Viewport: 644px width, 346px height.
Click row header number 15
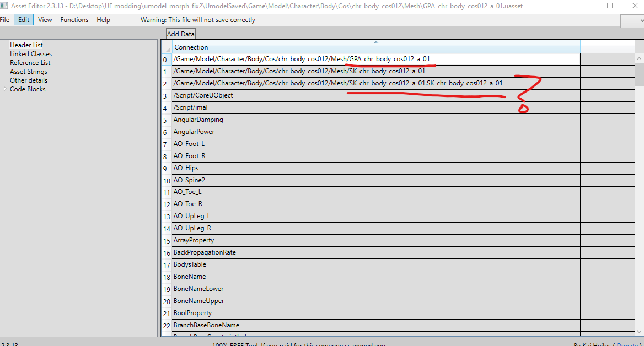pos(167,241)
